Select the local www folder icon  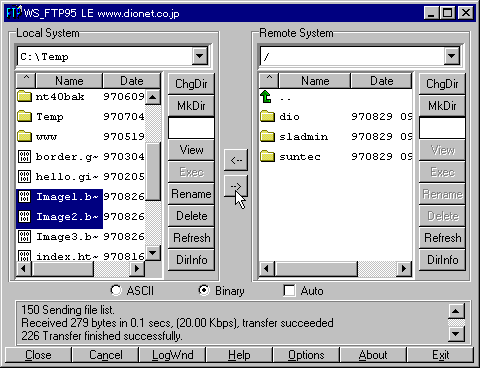(x=24, y=136)
